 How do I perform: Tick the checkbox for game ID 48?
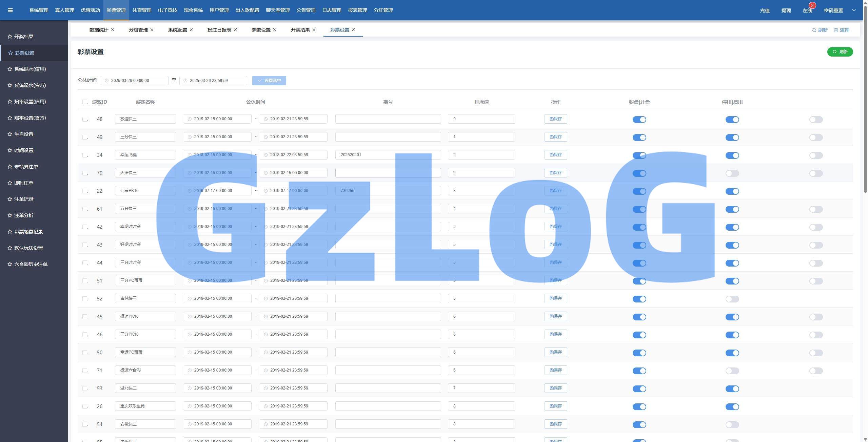(x=85, y=119)
